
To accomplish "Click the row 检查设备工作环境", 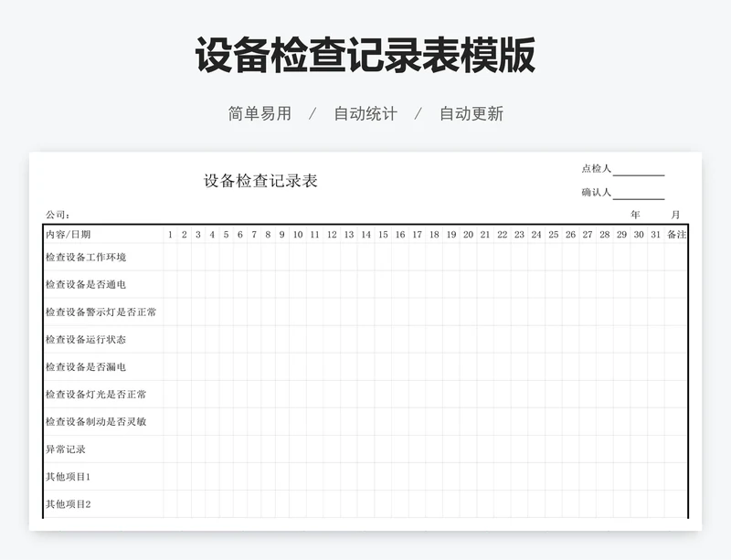I will tap(365, 257).
